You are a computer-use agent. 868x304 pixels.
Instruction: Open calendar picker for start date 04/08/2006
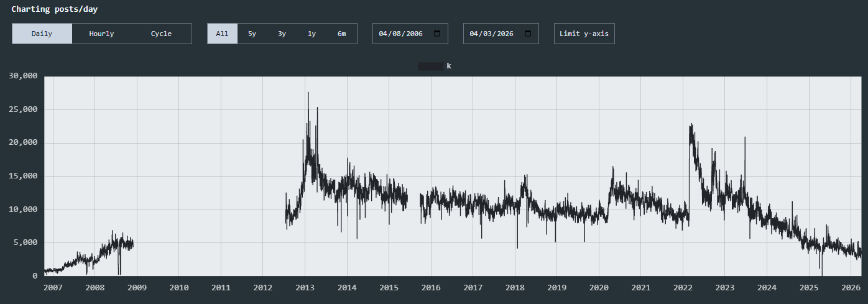[x=437, y=34]
